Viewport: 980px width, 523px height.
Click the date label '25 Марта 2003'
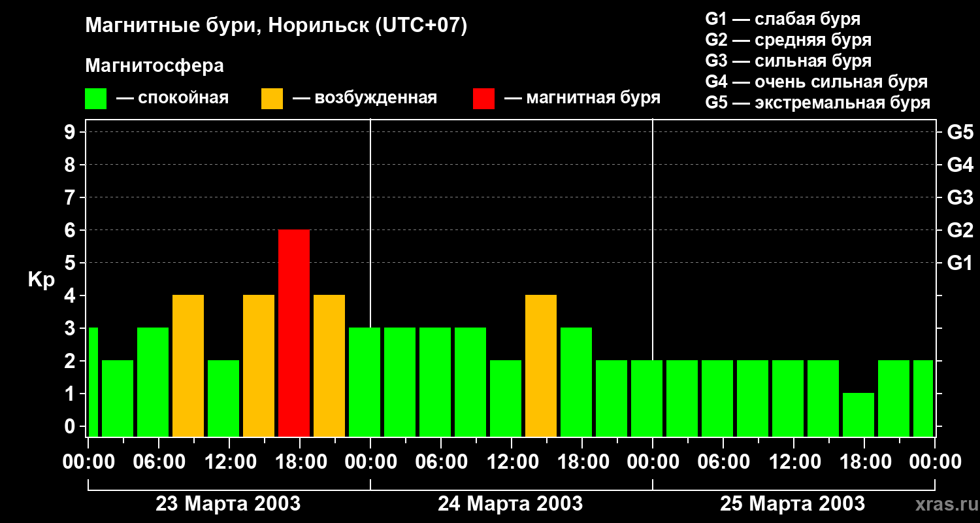[792, 503]
